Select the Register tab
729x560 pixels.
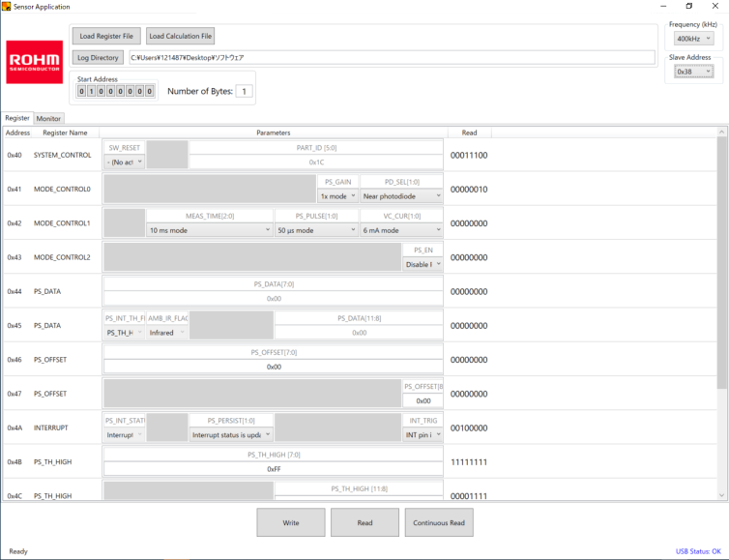[x=17, y=119]
